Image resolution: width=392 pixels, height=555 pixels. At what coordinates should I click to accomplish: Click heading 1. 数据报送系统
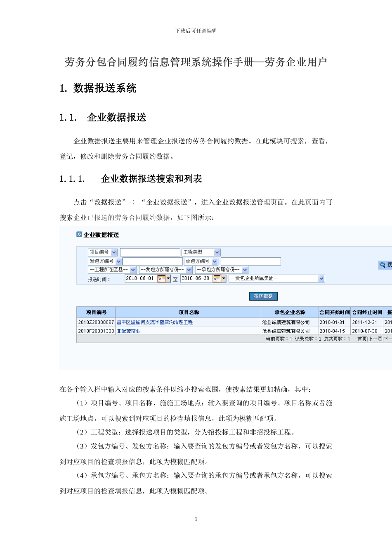pyautogui.click(x=98, y=88)
